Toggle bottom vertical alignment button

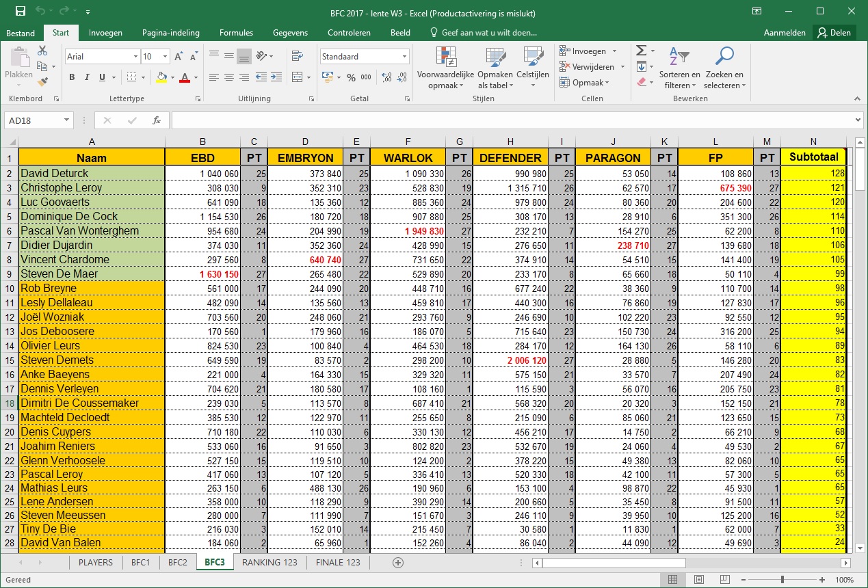pyautogui.click(x=244, y=57)
